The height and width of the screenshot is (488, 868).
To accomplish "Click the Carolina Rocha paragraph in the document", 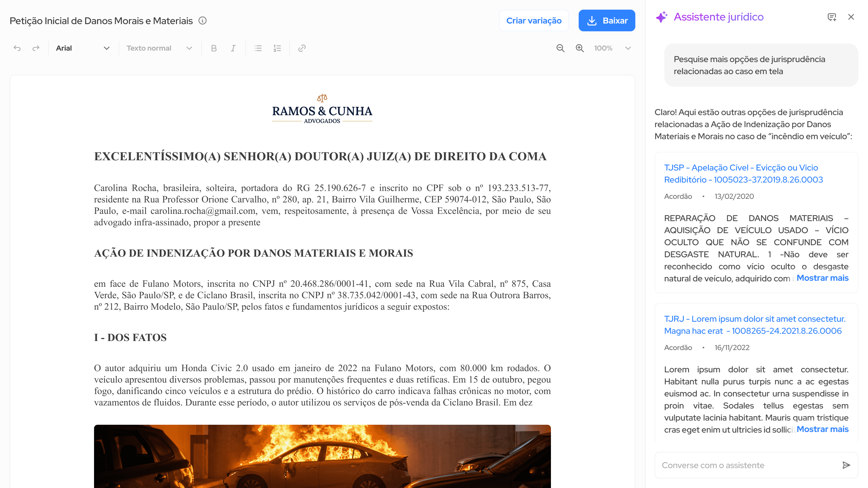I will [x=322, y=205].
